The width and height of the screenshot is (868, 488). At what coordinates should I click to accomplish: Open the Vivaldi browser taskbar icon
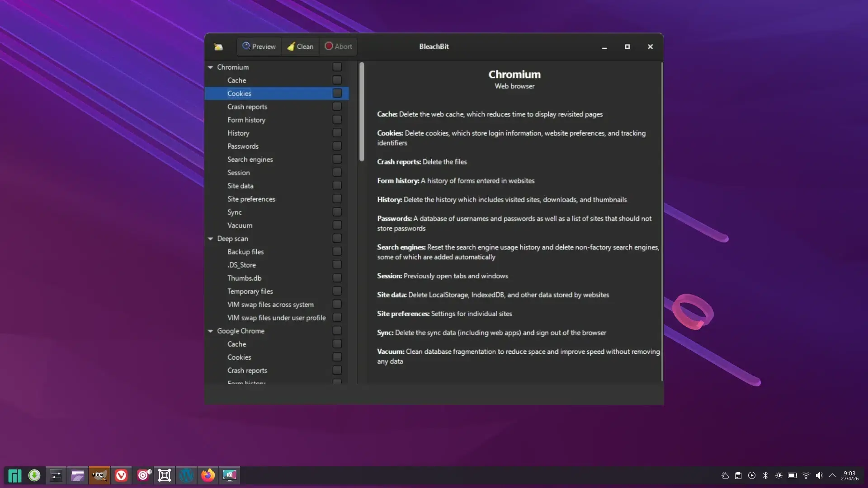pos(121,475)
